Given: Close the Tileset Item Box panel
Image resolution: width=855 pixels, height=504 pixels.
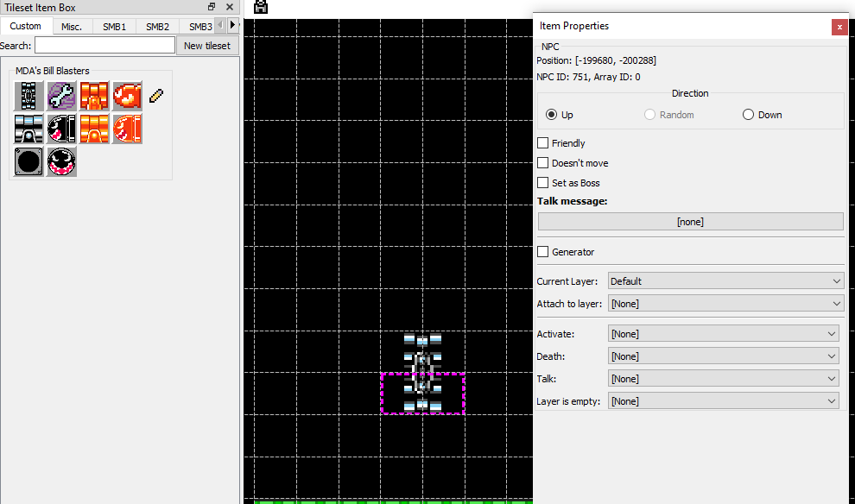Looking at the screenshot, I should (230, 7).
